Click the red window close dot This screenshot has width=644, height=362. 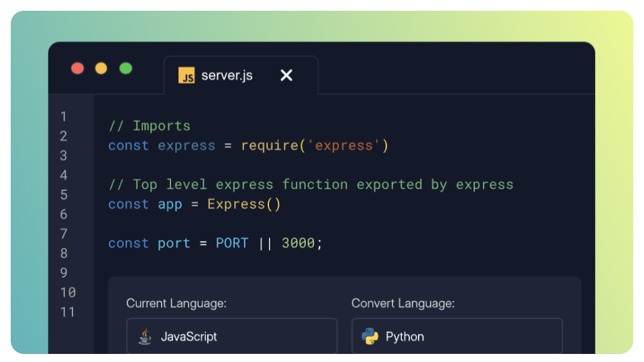pos(78,68)
